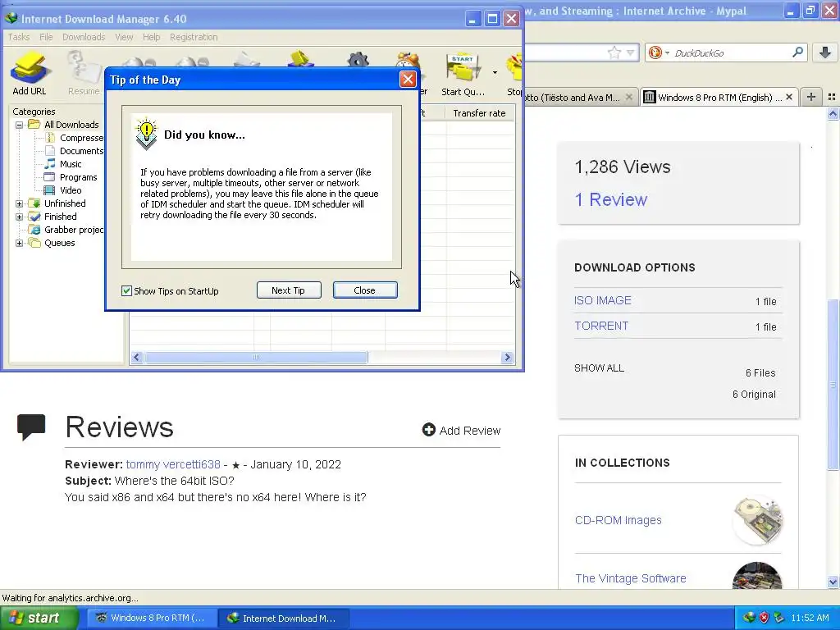Click the list all tabs grid icon
The height and width of the screenshot is (630, 840).
click(x=832, y=97)
